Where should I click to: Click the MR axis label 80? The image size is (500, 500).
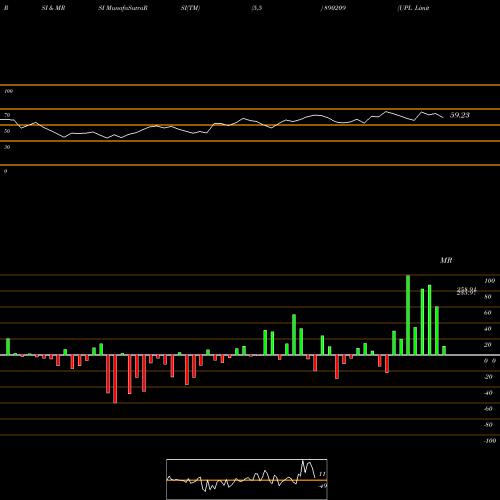[x=488, y=297]
